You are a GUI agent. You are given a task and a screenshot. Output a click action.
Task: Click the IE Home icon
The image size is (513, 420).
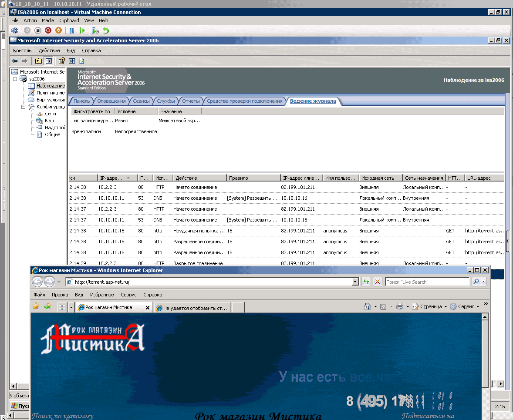coord(368,306)
